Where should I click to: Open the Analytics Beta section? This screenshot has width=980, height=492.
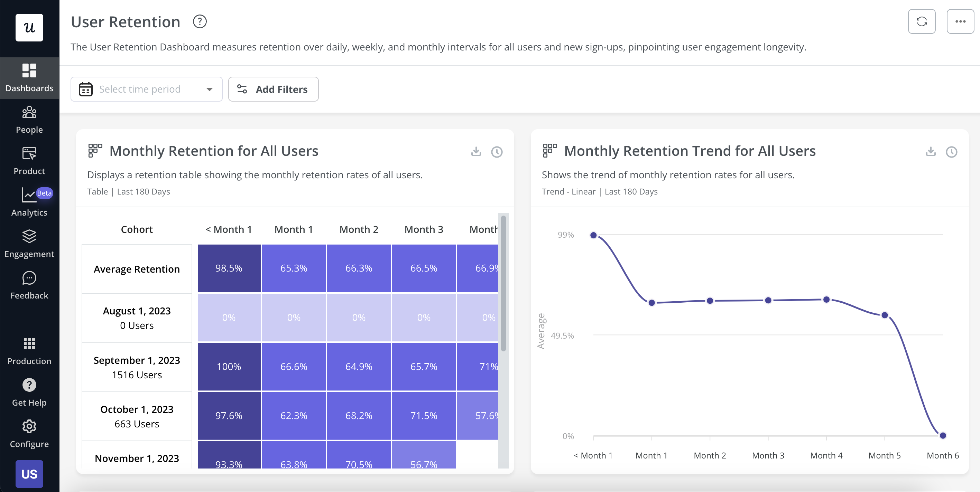29,201
